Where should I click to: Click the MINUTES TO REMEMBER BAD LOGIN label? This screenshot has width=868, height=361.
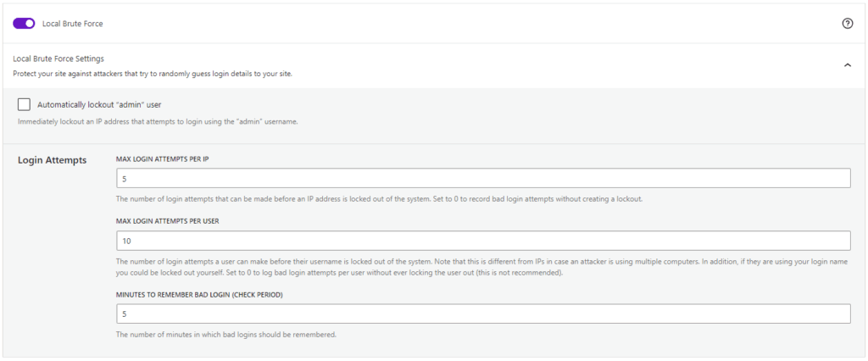coord(200,294)
